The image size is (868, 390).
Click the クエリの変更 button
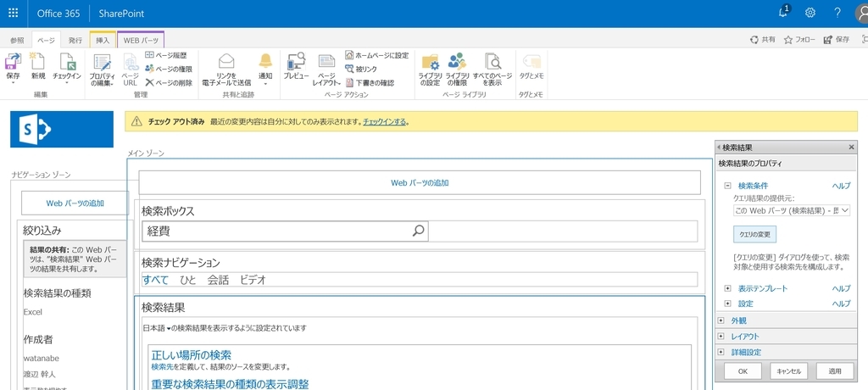[755, 234]
